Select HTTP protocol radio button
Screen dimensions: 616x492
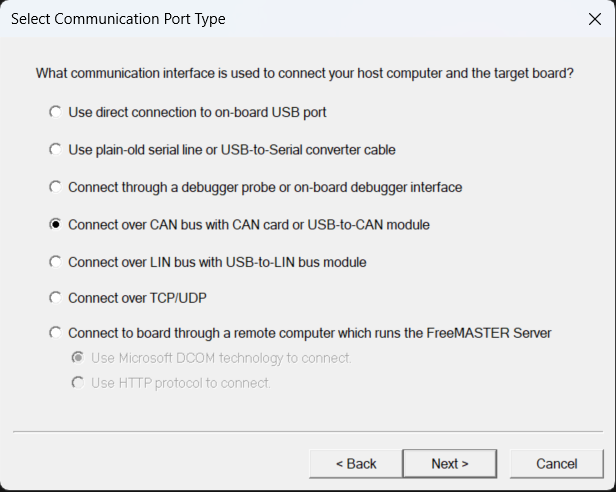pos(78,383)
